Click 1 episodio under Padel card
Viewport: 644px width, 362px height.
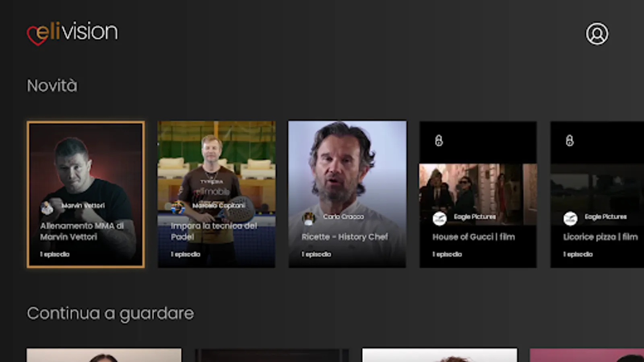coord(186,254)
